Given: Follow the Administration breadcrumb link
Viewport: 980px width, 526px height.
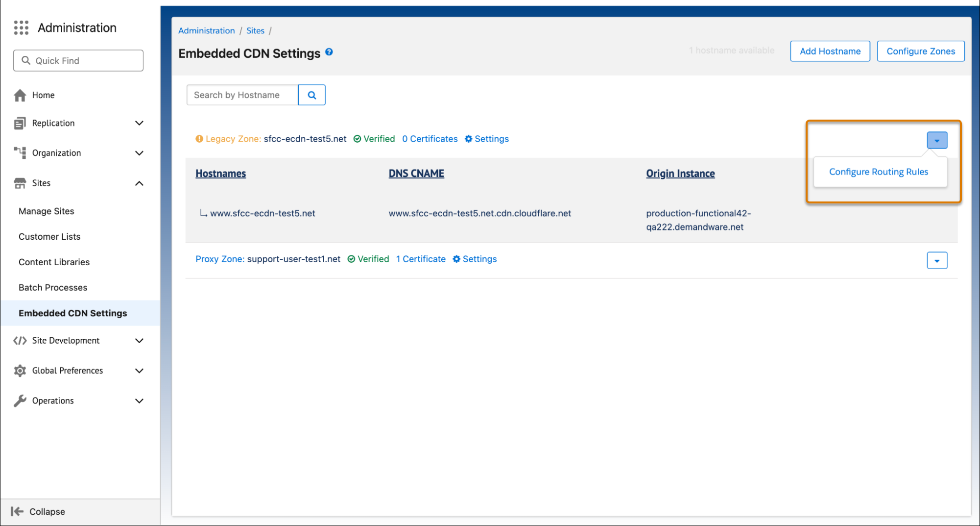Looking at the screenshot, I should pos(206,30).
